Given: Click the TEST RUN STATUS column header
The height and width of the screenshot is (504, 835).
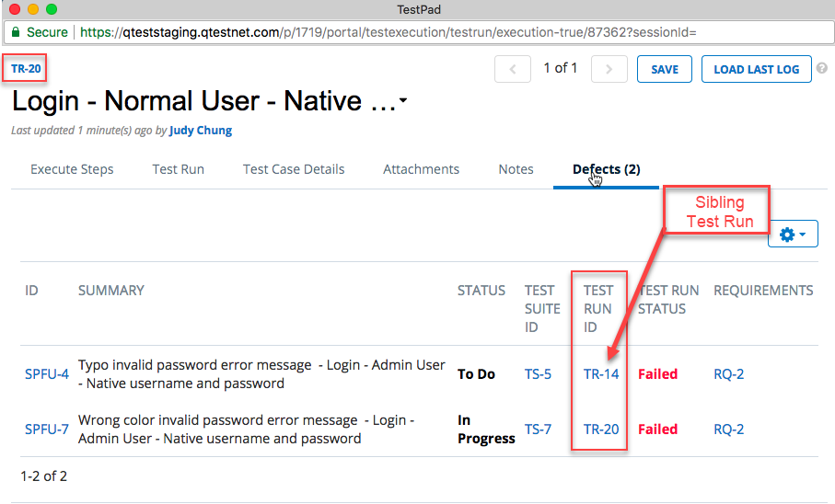Looking at the screenshot, I should click(668, 300).
